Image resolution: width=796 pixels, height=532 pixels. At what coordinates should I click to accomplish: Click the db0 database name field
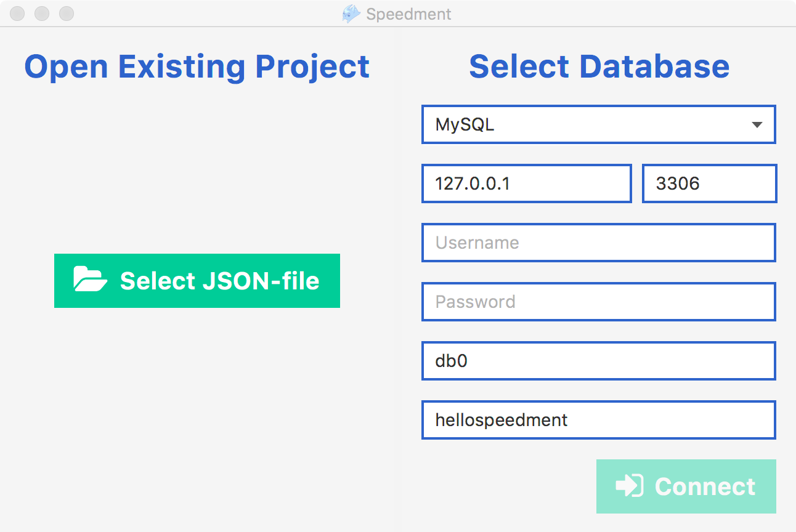pyautogui.click(x=598, y=361)
